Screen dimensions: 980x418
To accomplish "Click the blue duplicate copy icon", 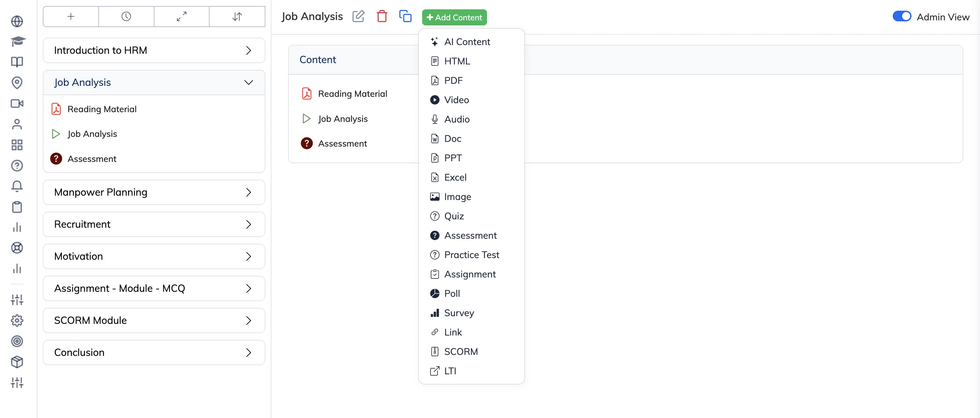I will 405,16.
